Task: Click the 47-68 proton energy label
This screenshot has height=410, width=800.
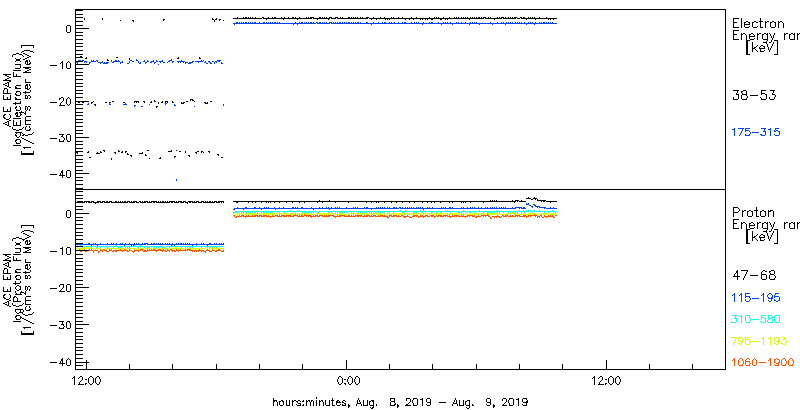Action: pos(754,276)
